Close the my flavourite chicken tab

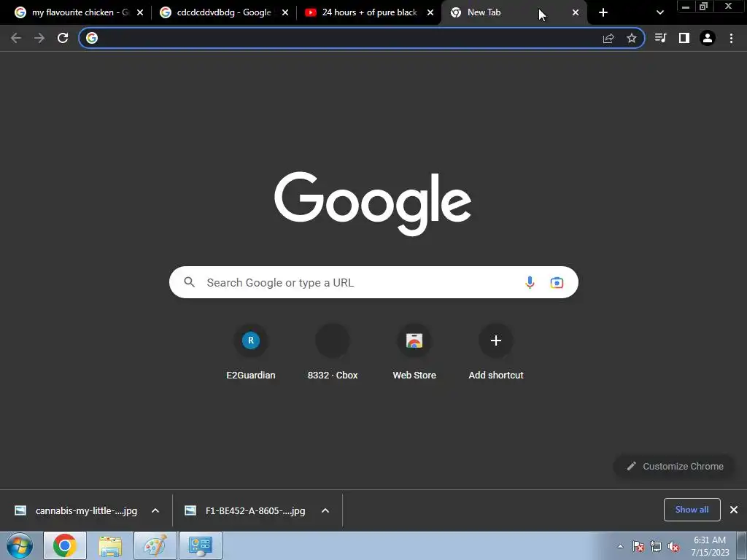[x=140, y=13]
